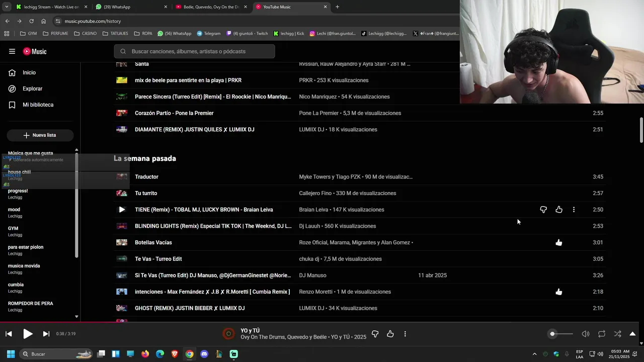This screenshot has width=644, height=362.
Task: Show hidden system tray icons
Action: click(x=534, y=354)
